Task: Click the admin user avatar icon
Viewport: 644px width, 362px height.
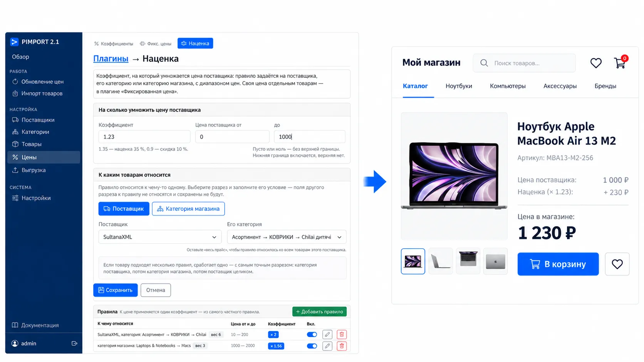Action: 15,344
